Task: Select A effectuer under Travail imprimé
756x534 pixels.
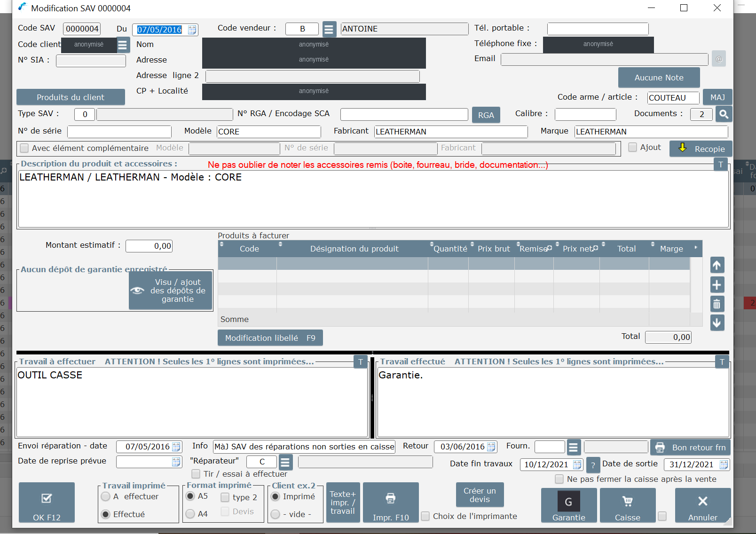Action: (x=106, y=496)
